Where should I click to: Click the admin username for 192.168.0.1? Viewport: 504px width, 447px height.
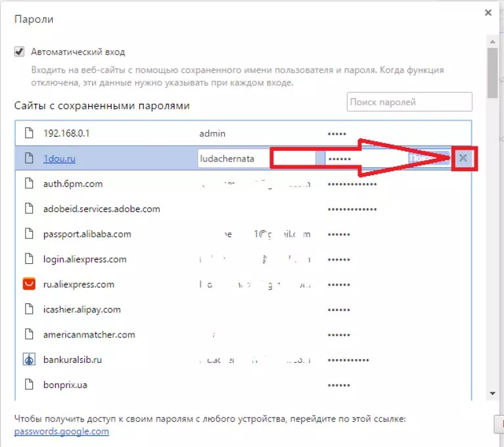[212, 133]
